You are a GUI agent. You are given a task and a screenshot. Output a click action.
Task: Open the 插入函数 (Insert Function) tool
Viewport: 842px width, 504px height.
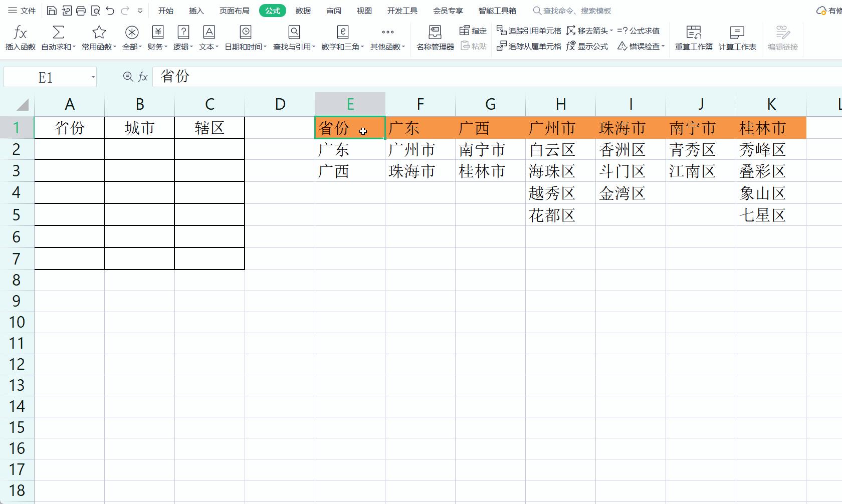21,38
